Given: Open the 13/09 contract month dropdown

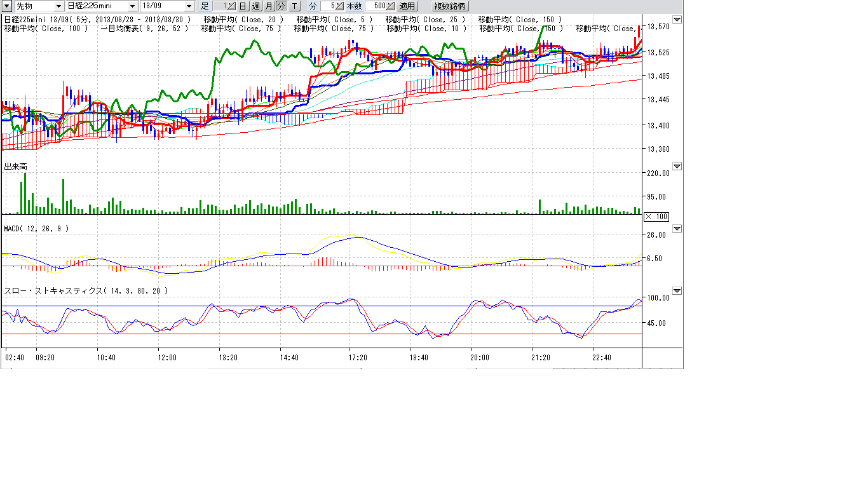Looking at the screenshot, I should coord(189,6).
